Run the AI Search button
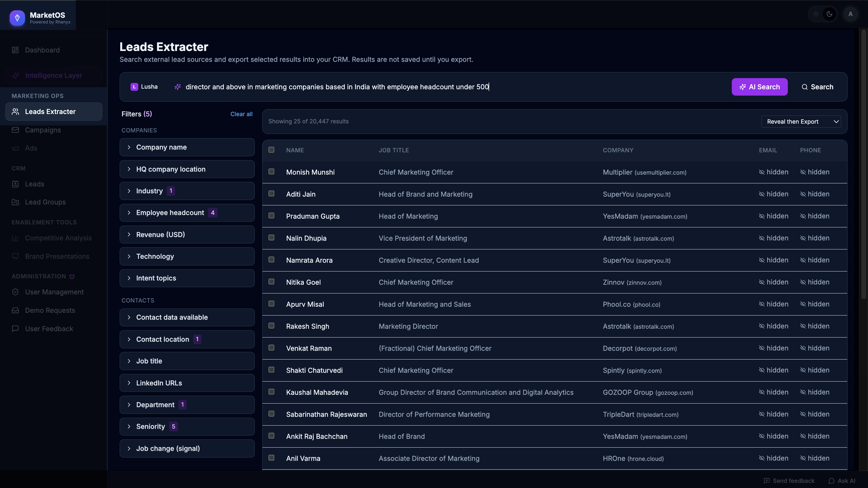This screenshot has height=488, width=868. point(759,87)
